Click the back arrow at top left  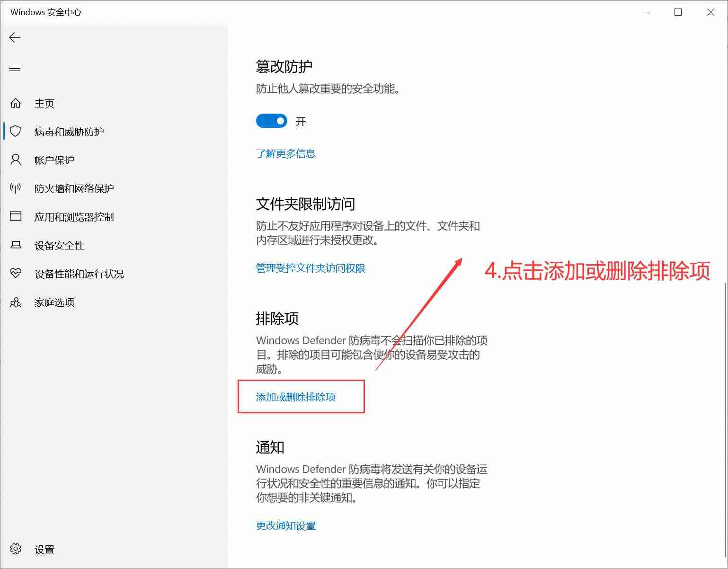coord(15,37)
